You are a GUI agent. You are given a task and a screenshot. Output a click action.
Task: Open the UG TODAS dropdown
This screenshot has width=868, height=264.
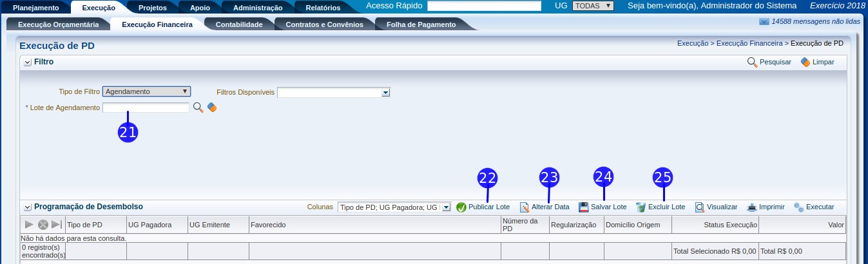593,6
